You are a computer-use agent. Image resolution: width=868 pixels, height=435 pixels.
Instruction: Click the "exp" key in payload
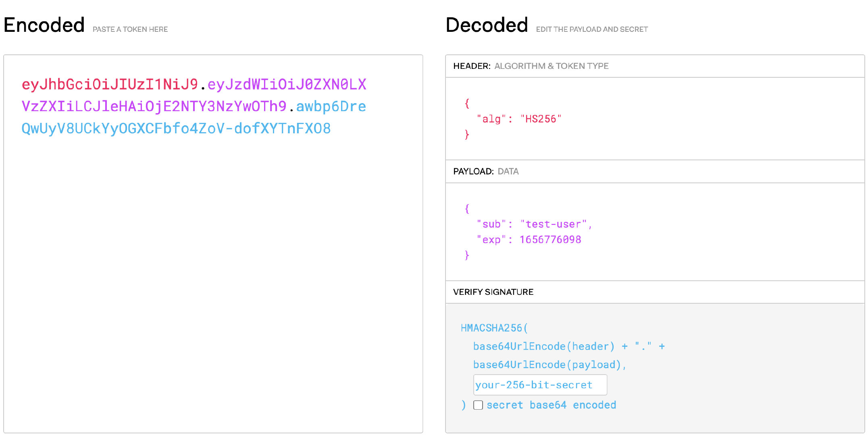click(491, 240)
